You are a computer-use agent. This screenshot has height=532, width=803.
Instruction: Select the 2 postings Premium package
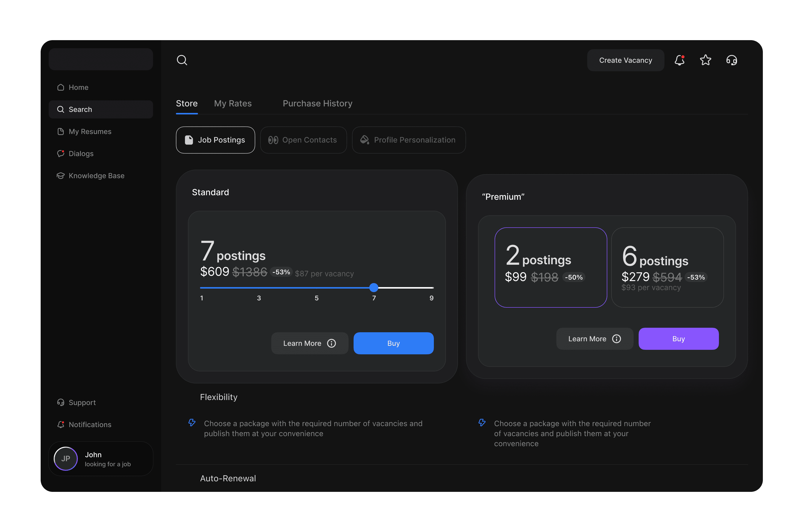click(x=551, y=267)
